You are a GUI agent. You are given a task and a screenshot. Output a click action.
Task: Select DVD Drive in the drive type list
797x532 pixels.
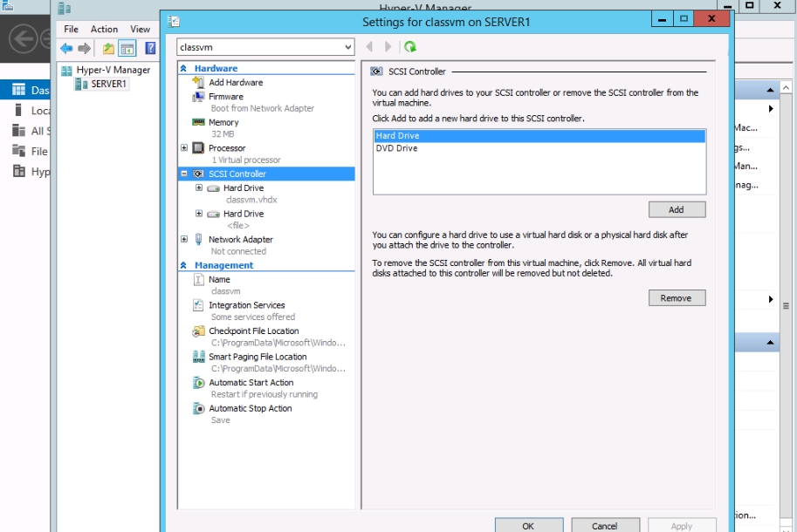[x=539, y=148]
